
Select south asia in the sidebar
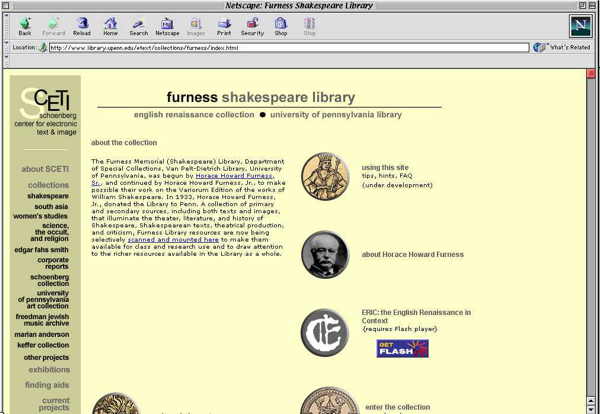(x=51, y=207)
